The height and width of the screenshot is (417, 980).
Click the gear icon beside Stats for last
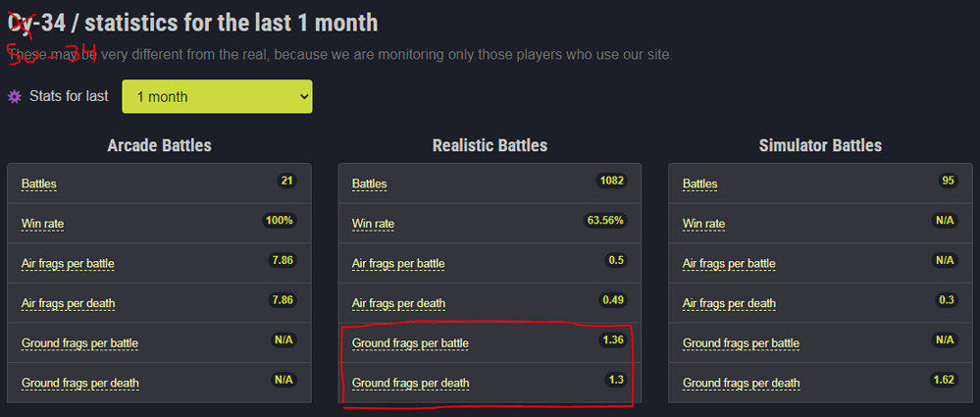tap(14, 97)
